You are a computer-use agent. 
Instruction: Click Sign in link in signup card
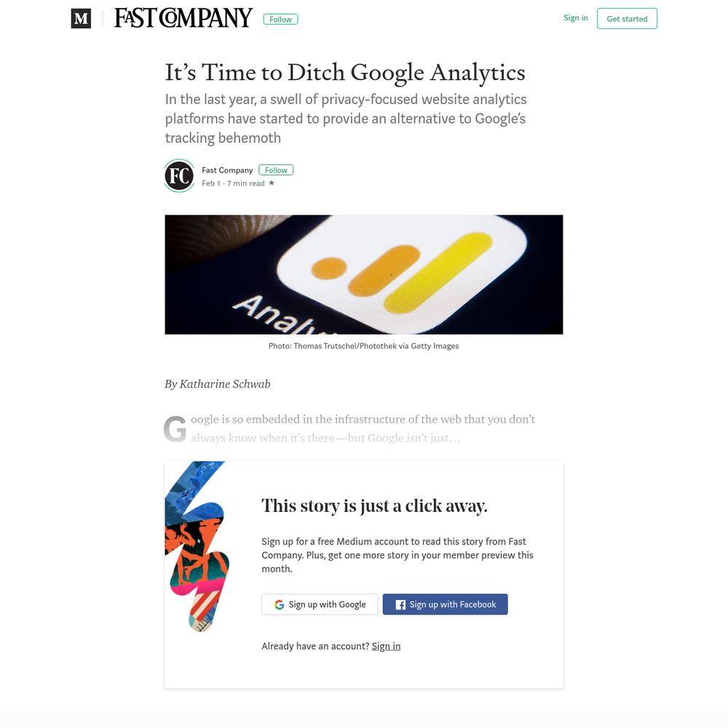click(x=386, y=646)
